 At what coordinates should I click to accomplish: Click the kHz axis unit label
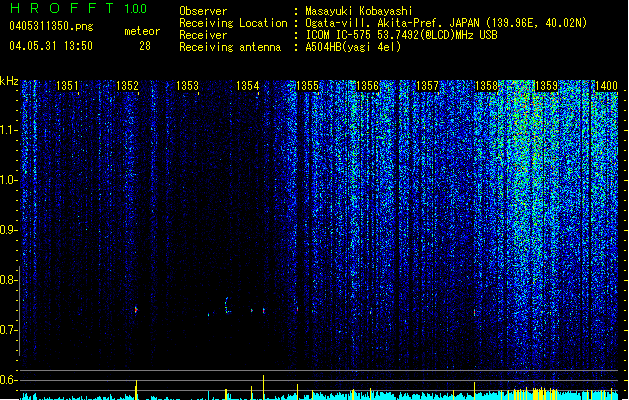click(9, 81)
